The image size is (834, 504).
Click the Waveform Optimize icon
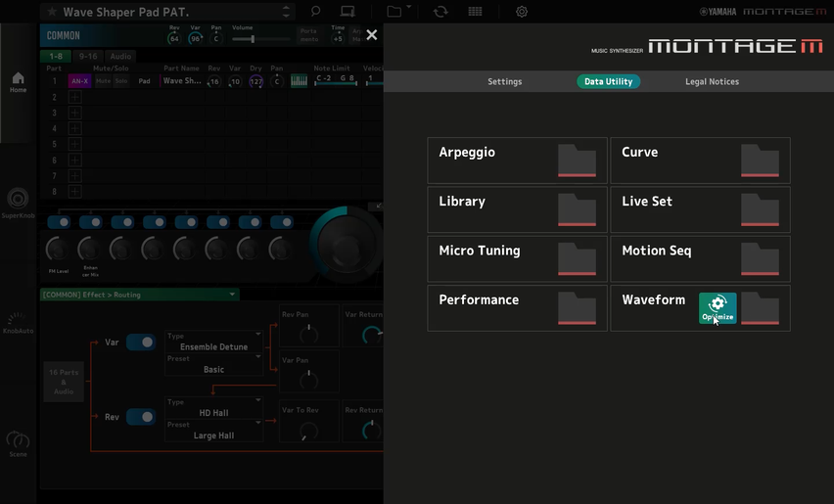coord(718,307)
